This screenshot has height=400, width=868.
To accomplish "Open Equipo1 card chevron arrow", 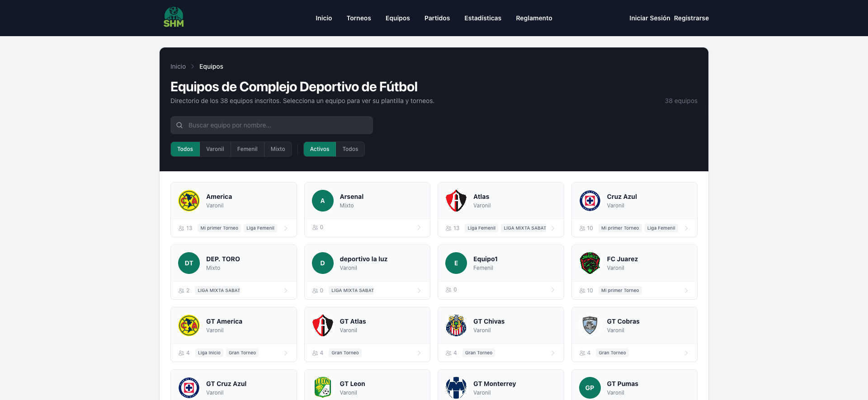I will pyautogui.click(x=553, y=290).
